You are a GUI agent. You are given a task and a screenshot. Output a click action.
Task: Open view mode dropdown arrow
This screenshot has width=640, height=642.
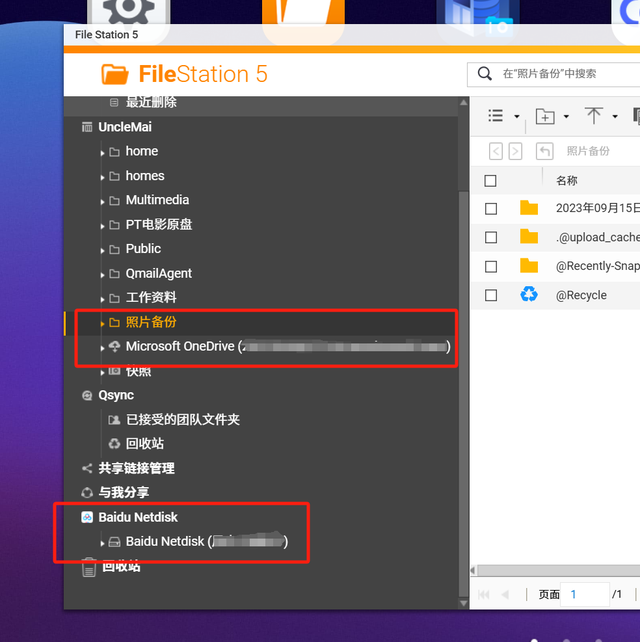[517, 117]
